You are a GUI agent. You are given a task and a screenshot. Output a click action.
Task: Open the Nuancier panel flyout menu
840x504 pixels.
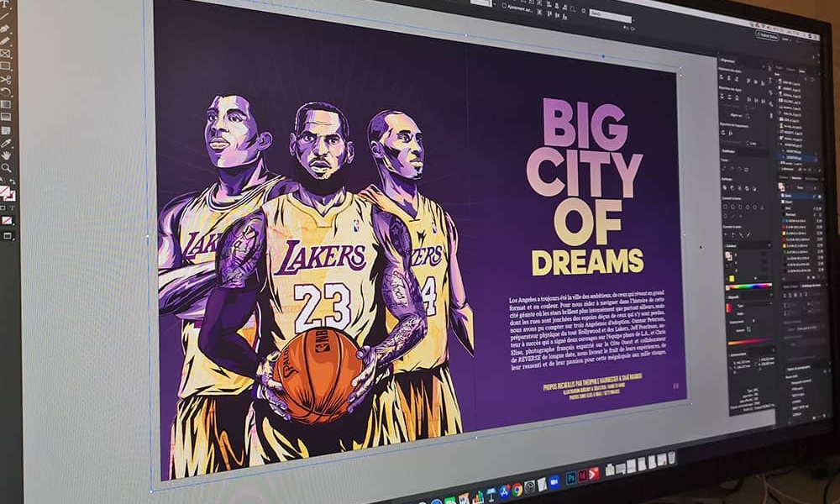click(x=832, y=178)
